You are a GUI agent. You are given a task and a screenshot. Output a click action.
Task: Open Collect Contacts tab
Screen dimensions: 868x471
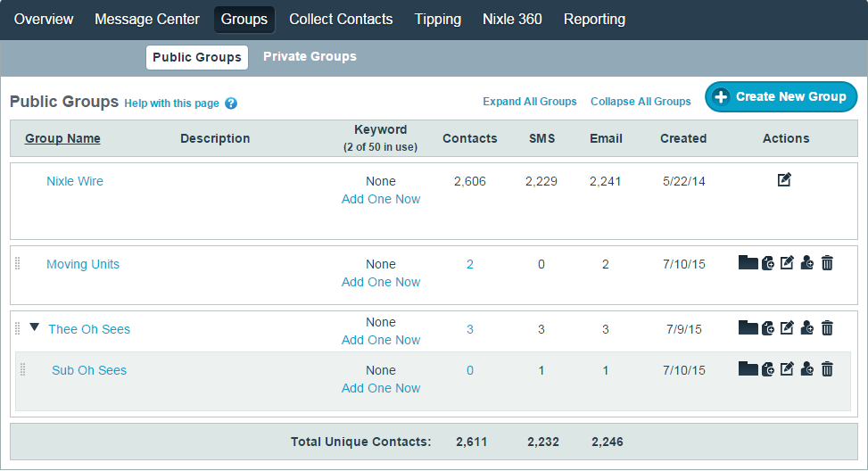tap(341, 20)
